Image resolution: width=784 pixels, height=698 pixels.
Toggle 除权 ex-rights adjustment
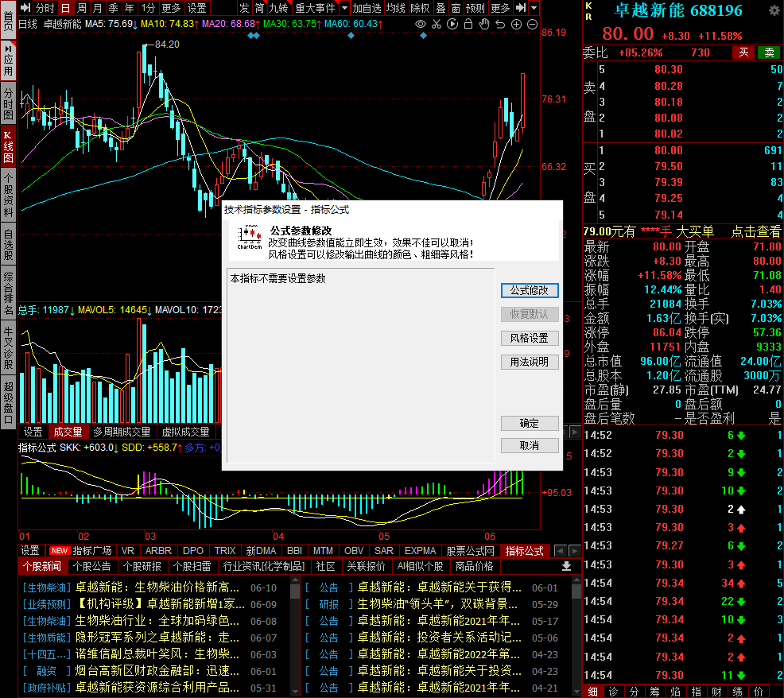tap(420, 7)
